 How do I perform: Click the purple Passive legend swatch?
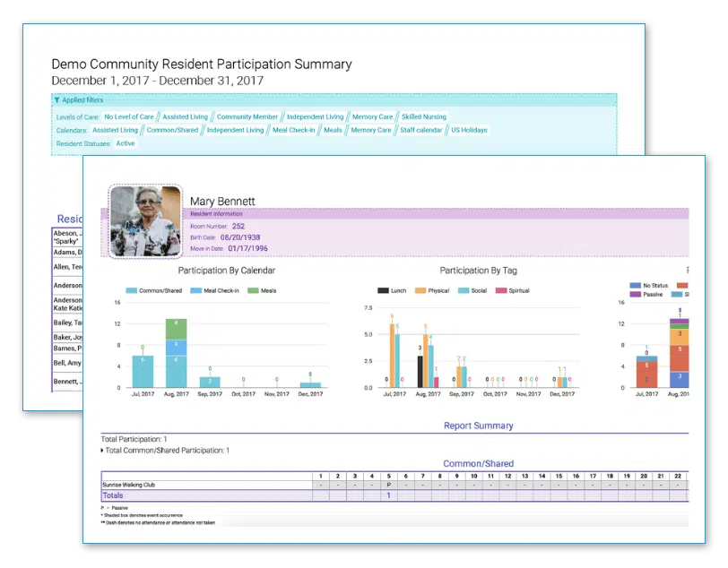pyautogui.click(x=637, y=294)
